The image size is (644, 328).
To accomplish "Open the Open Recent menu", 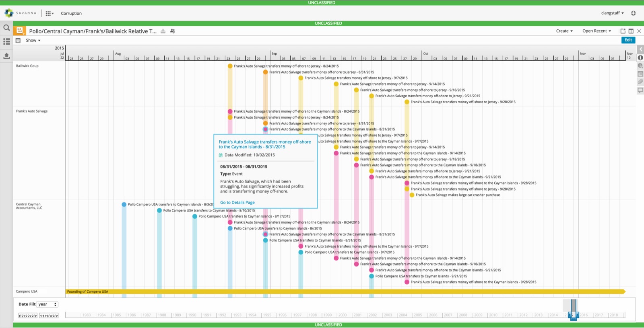I will [x=597, y=31].
